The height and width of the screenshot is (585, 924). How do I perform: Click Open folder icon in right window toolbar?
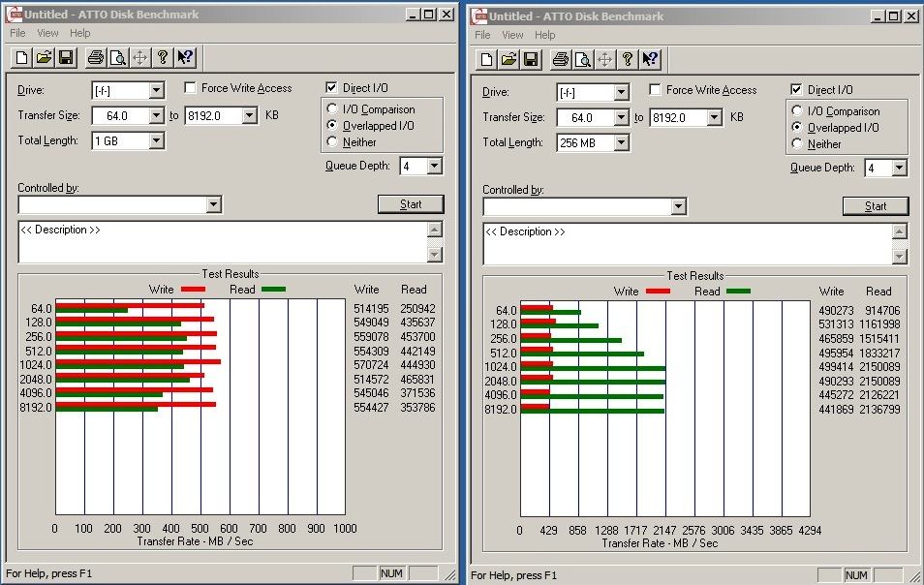click(509, 59)
